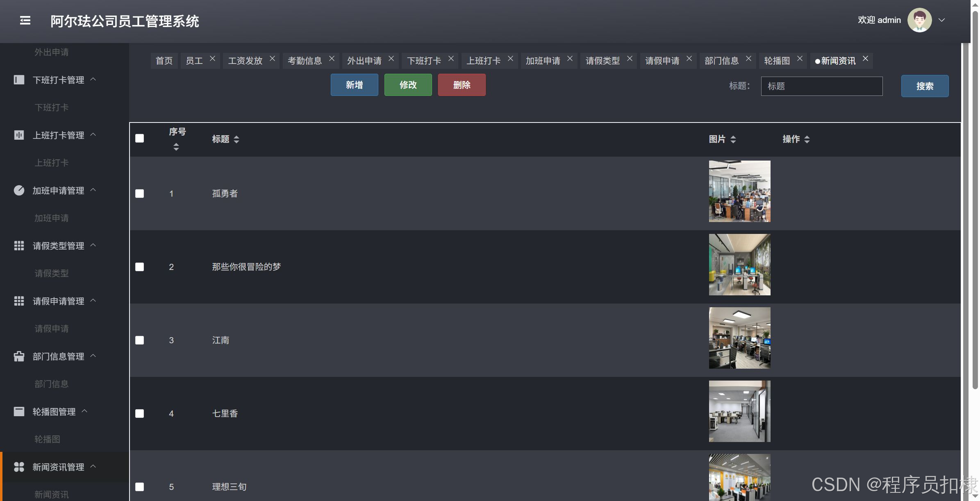Open 请假申请 in the sidebar menu
This screenshot has width=980, height=501.
pos(52,329)
